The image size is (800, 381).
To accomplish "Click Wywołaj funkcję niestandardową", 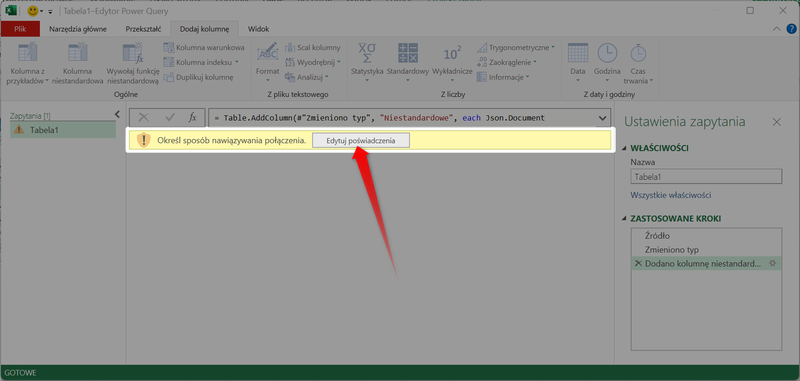I will tap(133, 64).
